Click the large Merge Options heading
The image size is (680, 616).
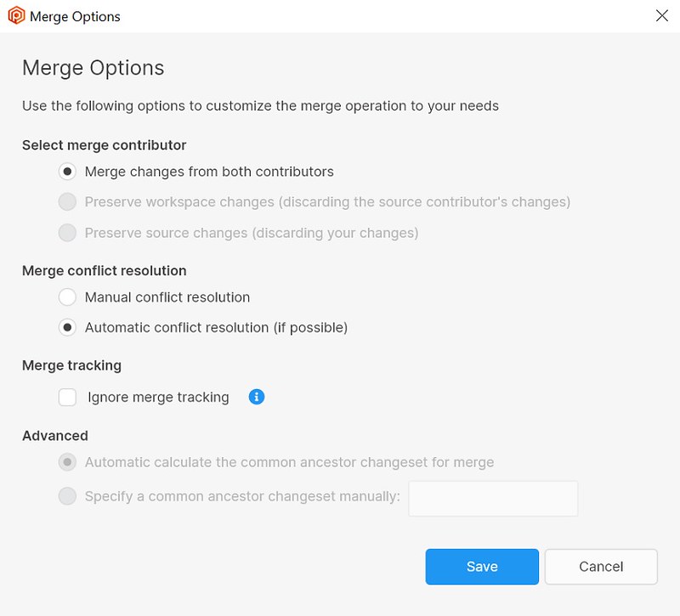(x=93, y=68)
